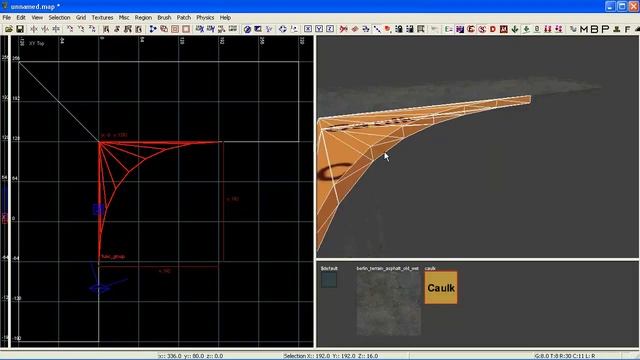The height and width of the screenshot is (360, 640).
Task: Open the Physics menu
Action: coord(205,18)
